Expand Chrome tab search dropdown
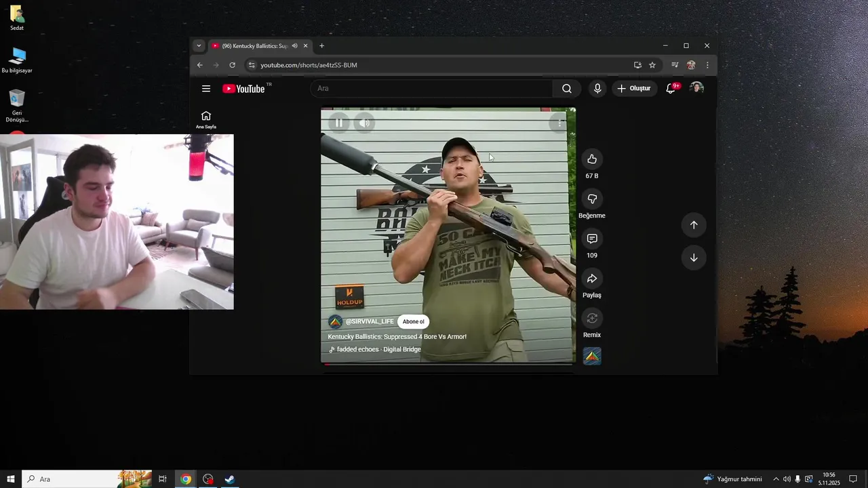 tap(199, 46)
